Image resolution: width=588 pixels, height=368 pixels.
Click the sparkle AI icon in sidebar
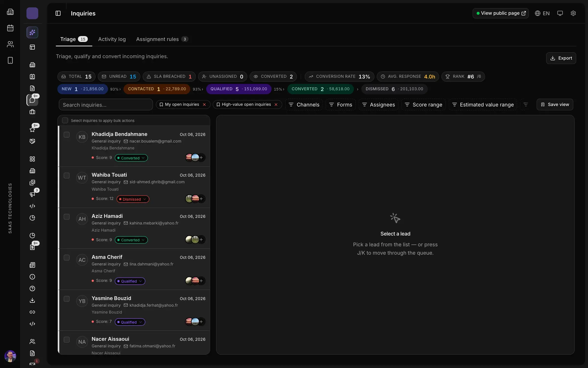[32, 32]
